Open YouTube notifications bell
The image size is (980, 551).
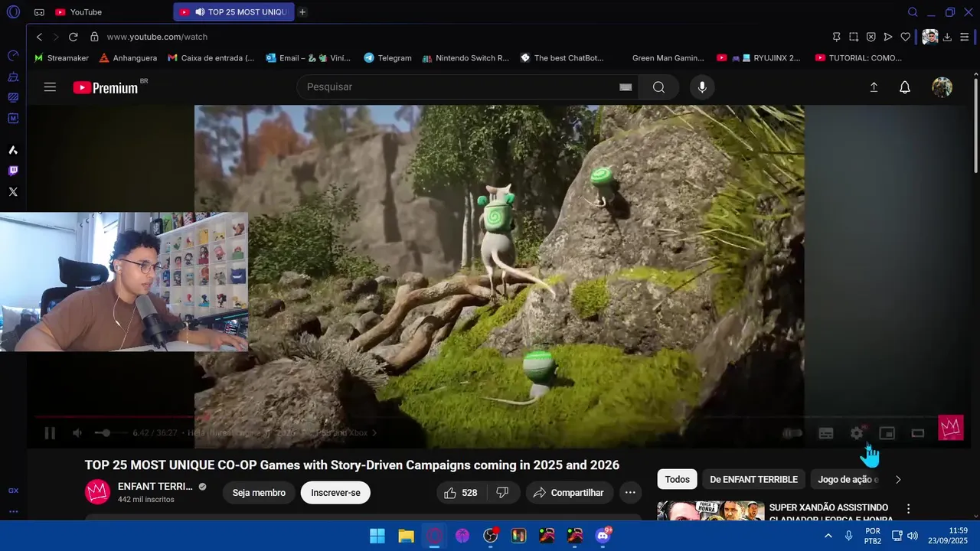pyautogui.click(x=905, y=87)
